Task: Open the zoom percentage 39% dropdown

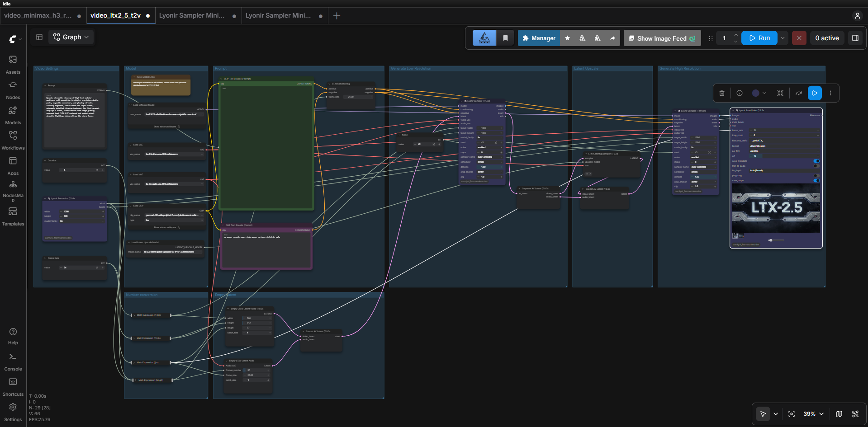Action: point(814,414)
